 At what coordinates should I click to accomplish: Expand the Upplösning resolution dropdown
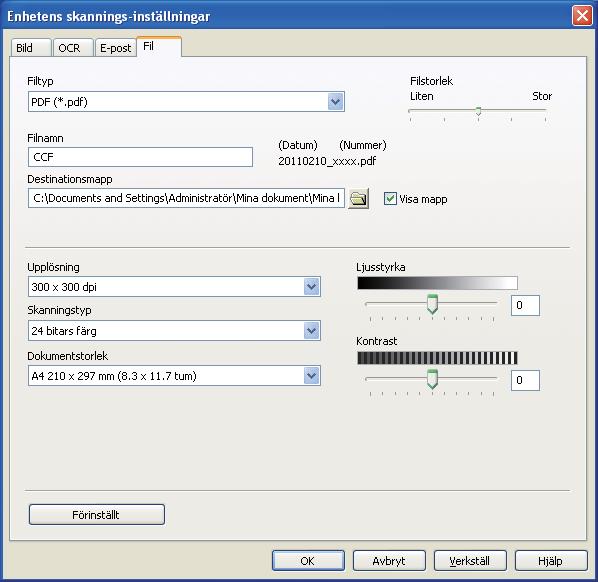click(312, 287)
